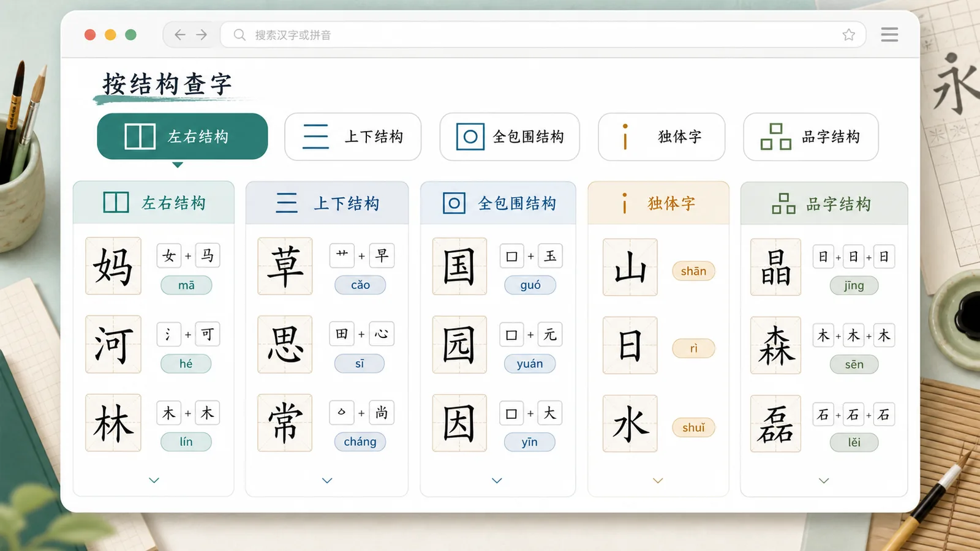Open the 品字结构 tab

click(x=811, y=137)
